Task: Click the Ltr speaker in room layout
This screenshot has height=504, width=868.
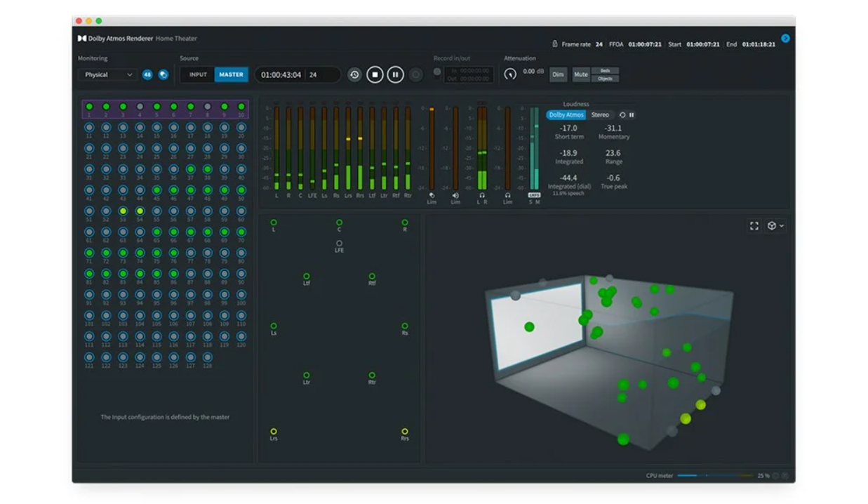Action: 306,376
